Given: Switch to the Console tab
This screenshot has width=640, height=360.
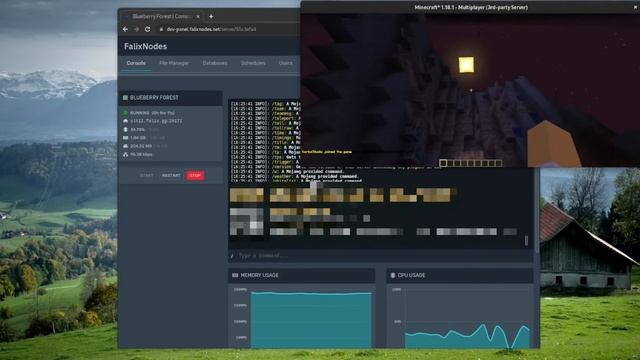Looking at the screenshot, I should [x=136, y=63].
